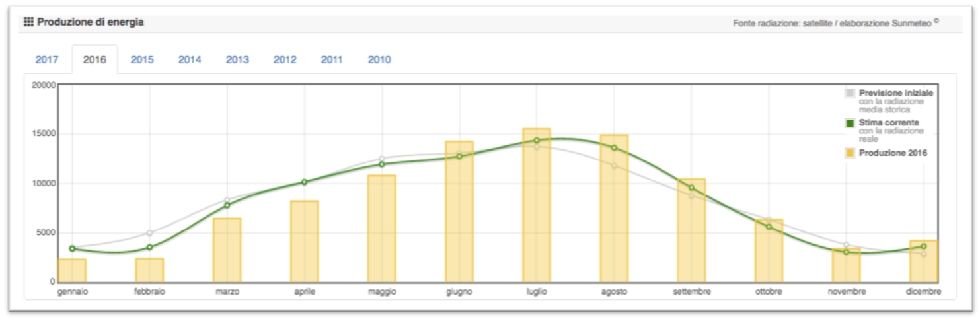The width and height of the screenshot is (980, 319).
Task: View the 2011 year tab
Action: (332, 59)
